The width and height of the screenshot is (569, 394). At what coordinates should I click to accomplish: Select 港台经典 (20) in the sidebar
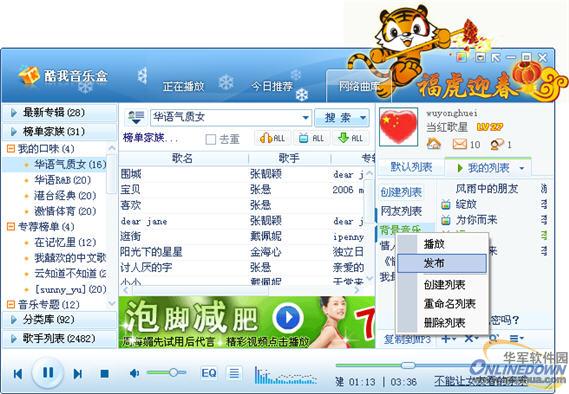(65, 196)
